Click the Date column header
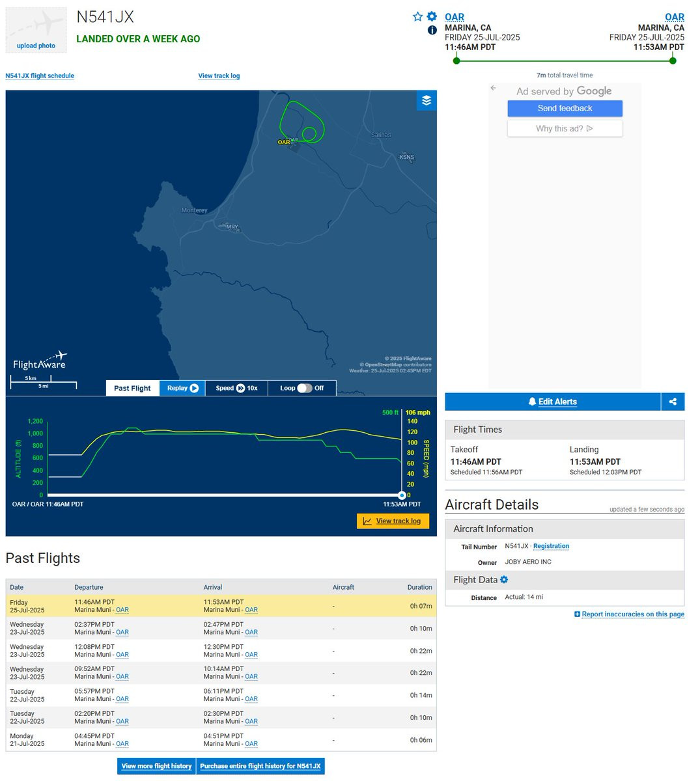 17,587
